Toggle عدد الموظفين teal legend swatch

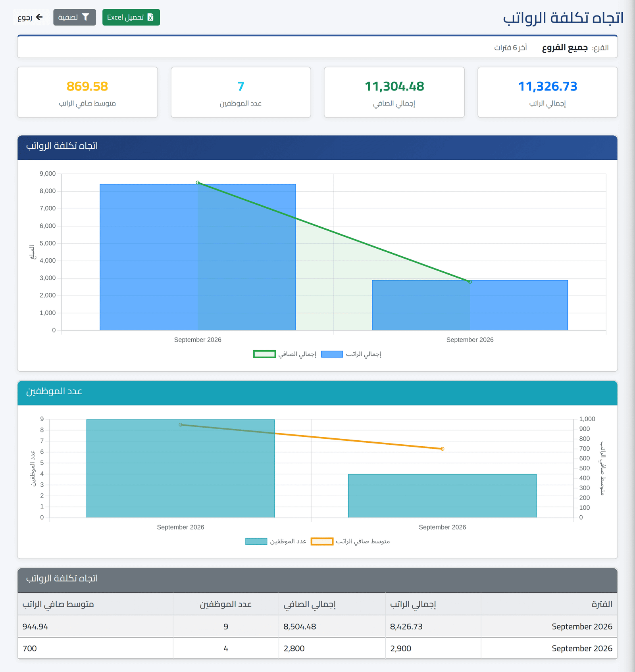click(256, 541)
